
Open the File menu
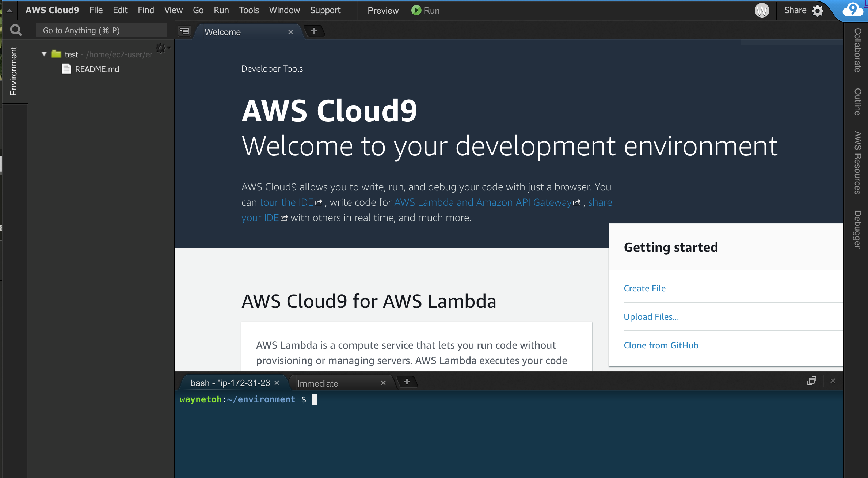click(96, 10)
